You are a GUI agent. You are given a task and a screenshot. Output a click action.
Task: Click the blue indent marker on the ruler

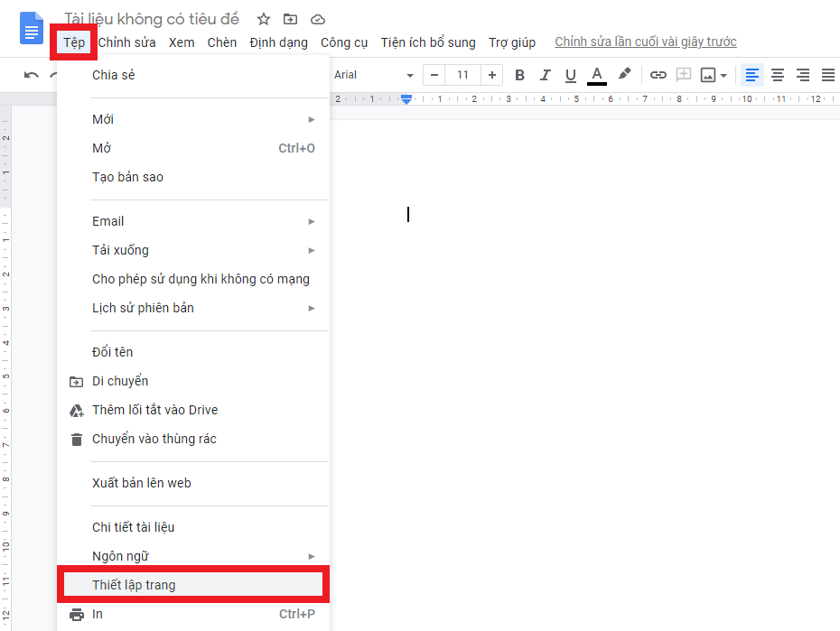click(406, 99)
